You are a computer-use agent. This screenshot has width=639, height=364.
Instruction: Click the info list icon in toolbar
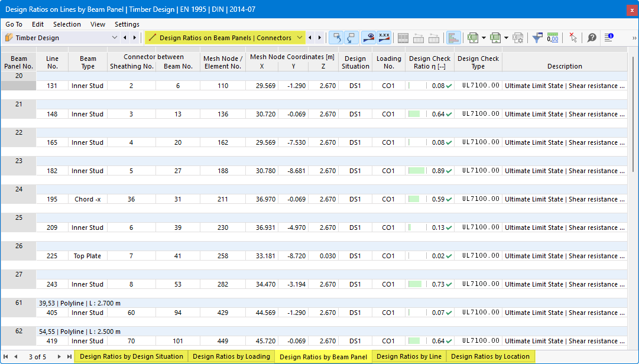[x=609, y=38]
